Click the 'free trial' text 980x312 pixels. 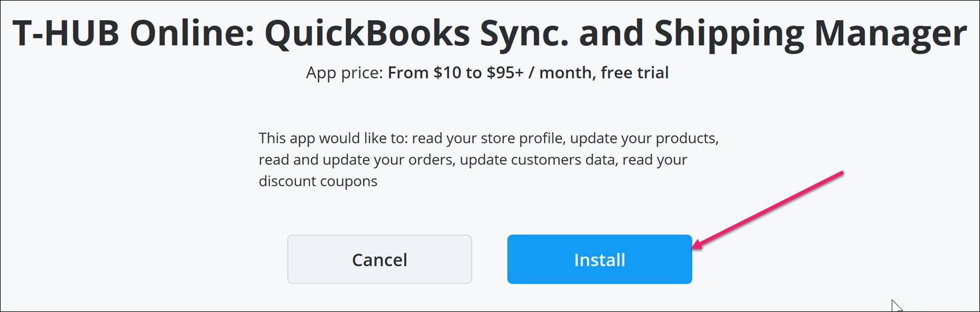(x=635, y=73)
